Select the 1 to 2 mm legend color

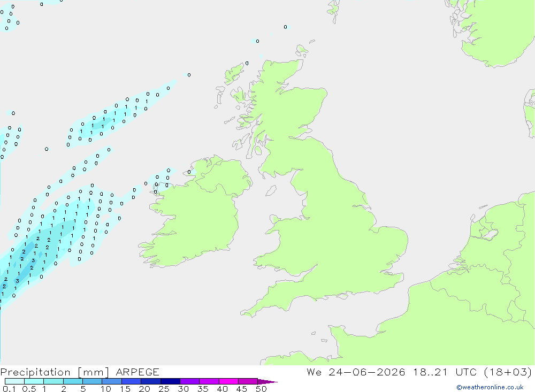[53, 381]
